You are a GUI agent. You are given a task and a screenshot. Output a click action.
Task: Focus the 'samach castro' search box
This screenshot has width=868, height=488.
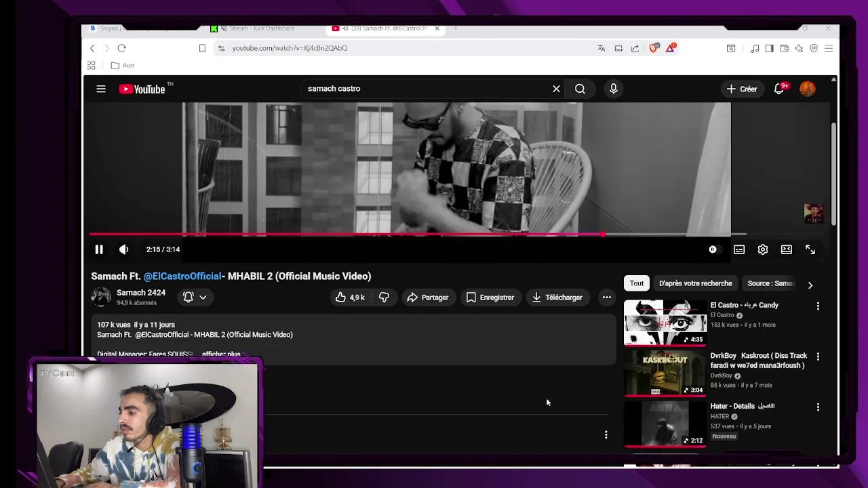[x=427, y=89]
